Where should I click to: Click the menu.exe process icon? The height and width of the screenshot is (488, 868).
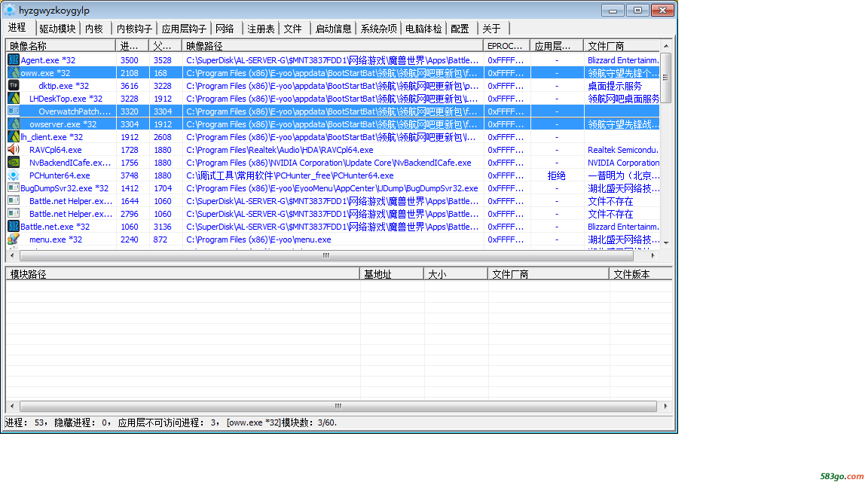coord(14,239)
